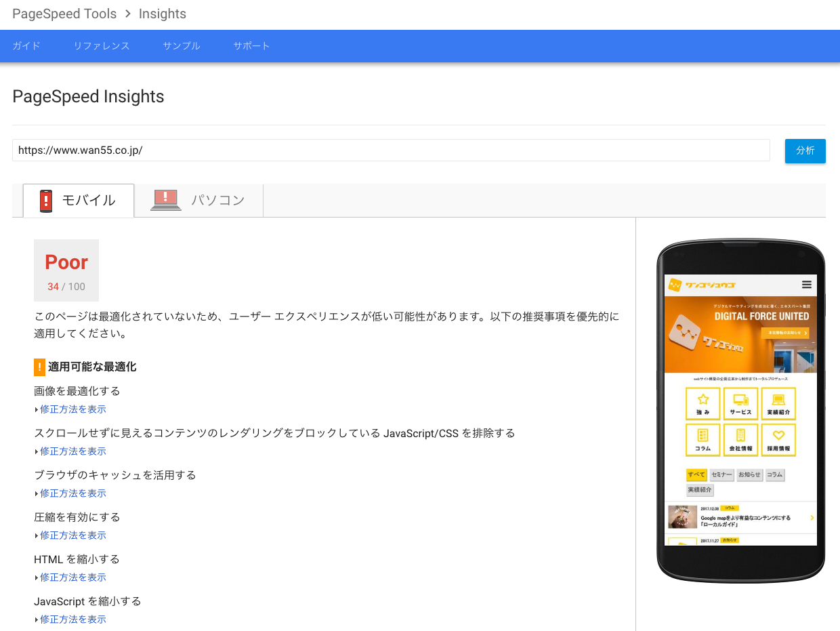Select the コラム filter tag in preview
840x631 pixels.
775,475
